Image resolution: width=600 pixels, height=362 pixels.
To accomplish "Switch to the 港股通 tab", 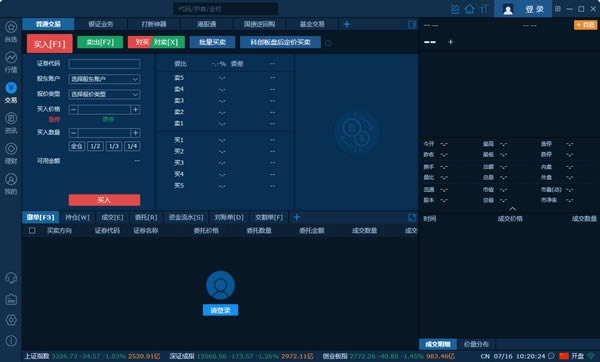I will pos(207,24).
